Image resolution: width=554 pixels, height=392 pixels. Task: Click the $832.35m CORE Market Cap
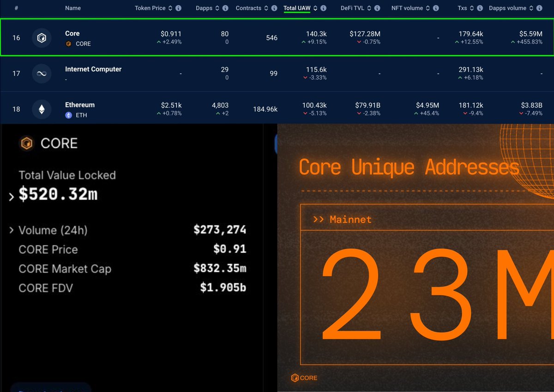pos(220,268)
